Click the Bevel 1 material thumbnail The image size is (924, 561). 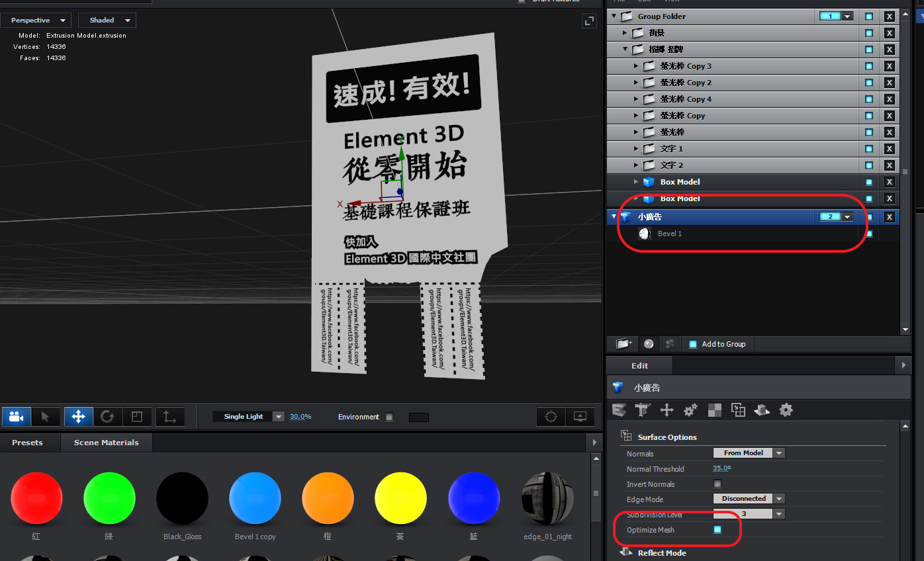[645, 234]
